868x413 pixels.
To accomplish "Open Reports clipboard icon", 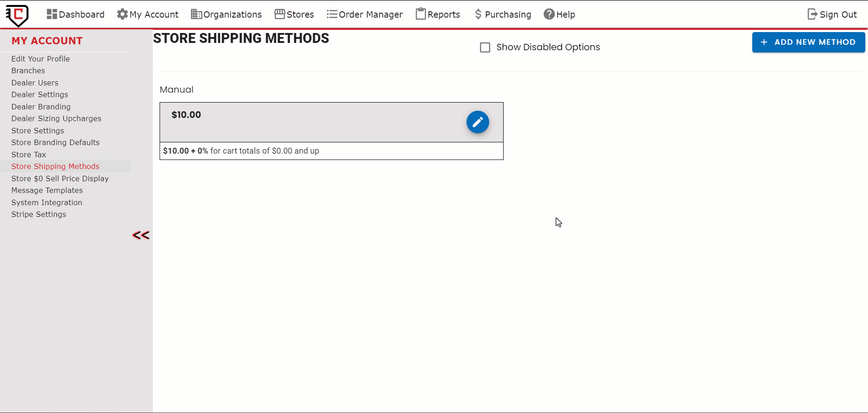I will 421,14.
